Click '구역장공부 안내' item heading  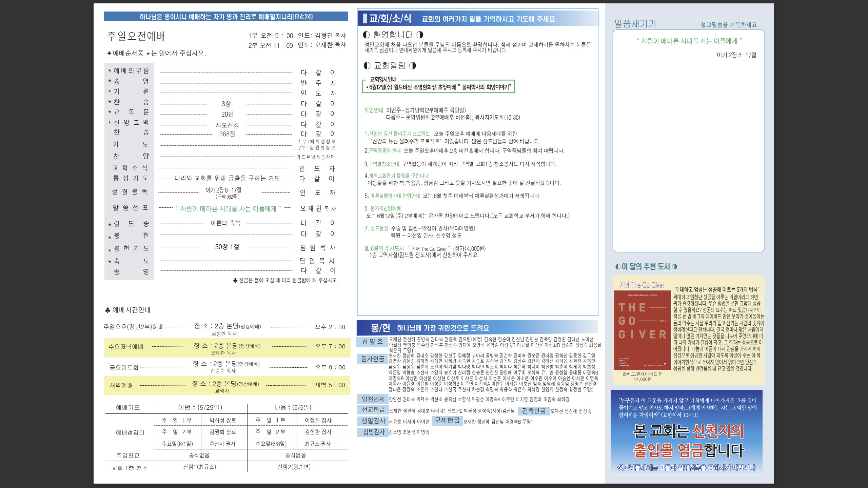pos(384,151)
